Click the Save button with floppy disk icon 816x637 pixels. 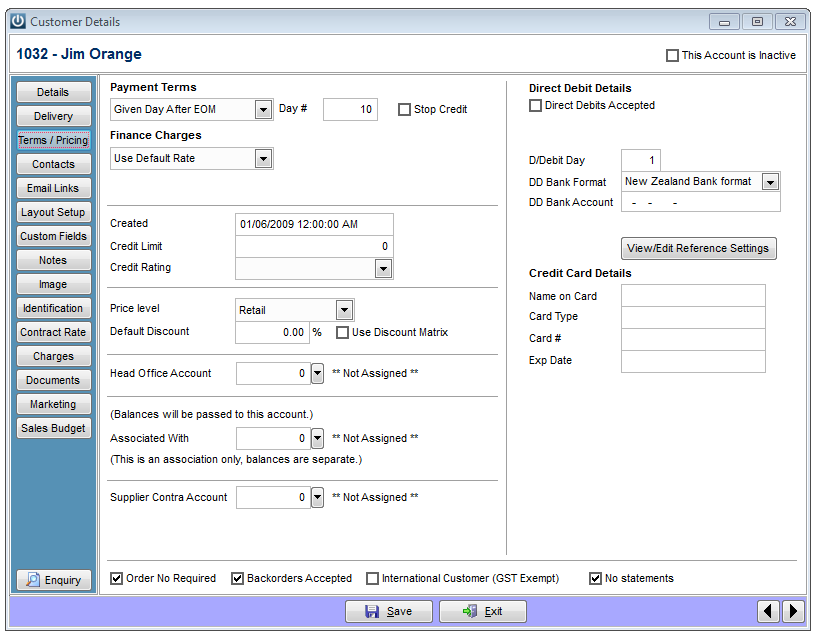point(389,611)
